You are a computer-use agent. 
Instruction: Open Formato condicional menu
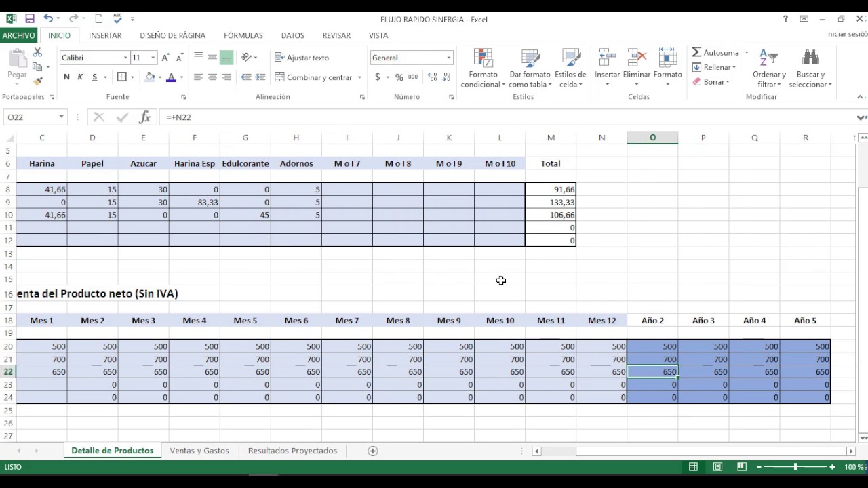click(483, 68)
